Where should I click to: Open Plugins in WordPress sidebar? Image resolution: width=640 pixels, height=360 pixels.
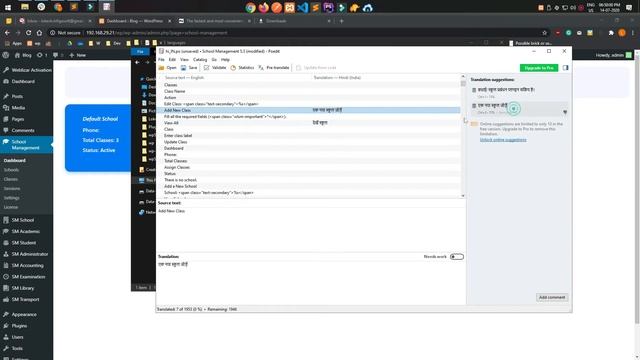click(19, 326)
